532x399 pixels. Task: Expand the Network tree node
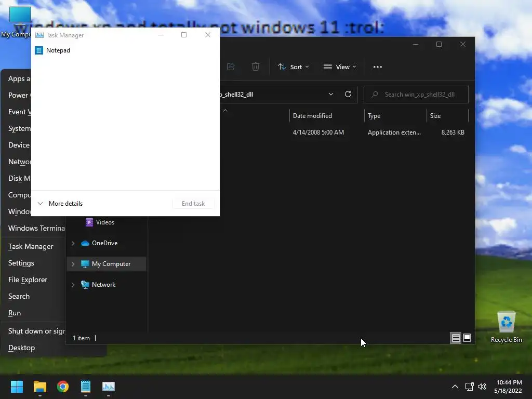[x=73, y=285]
